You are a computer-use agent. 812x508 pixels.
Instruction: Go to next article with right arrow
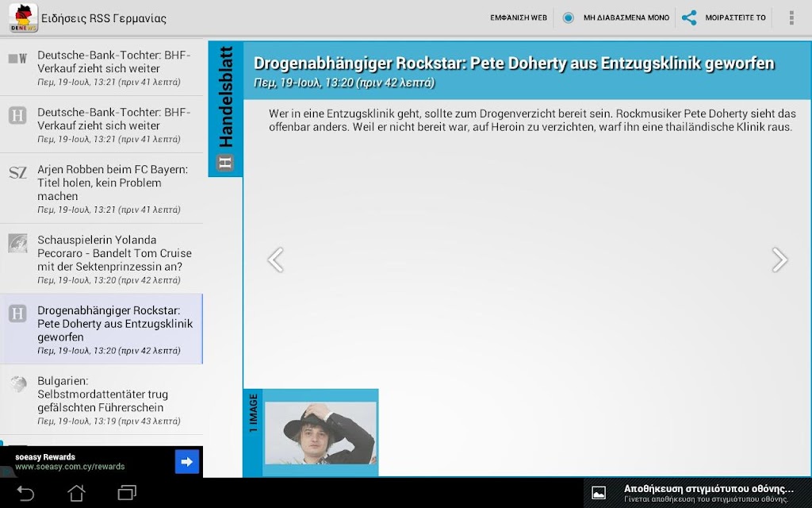click(x=779, y=260)
